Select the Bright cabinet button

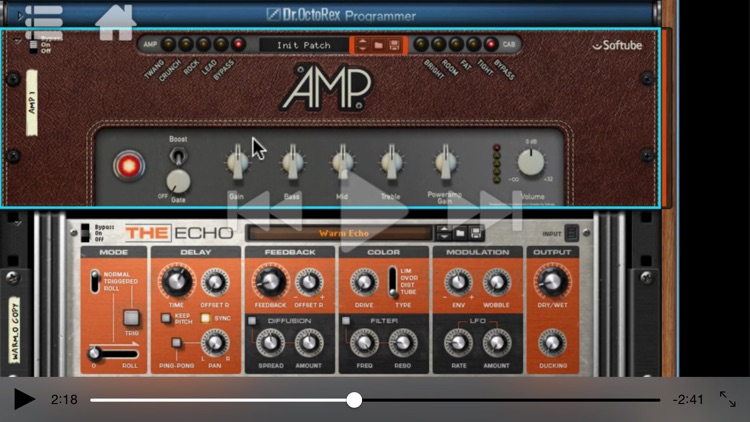tap(421, 44)
